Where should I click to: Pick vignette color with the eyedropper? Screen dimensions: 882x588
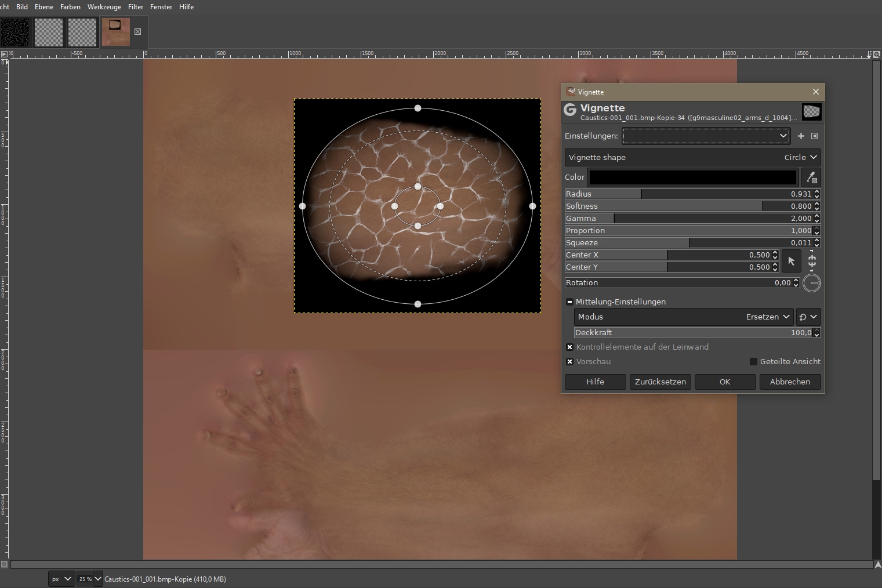[811, 177]
